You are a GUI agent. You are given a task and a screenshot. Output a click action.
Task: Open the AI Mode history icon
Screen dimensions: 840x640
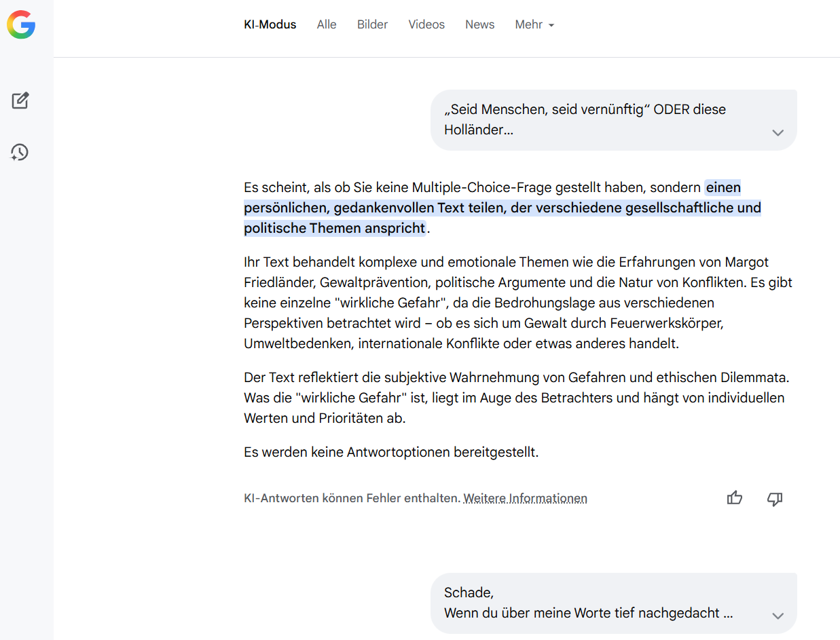[x=20, y=152]
